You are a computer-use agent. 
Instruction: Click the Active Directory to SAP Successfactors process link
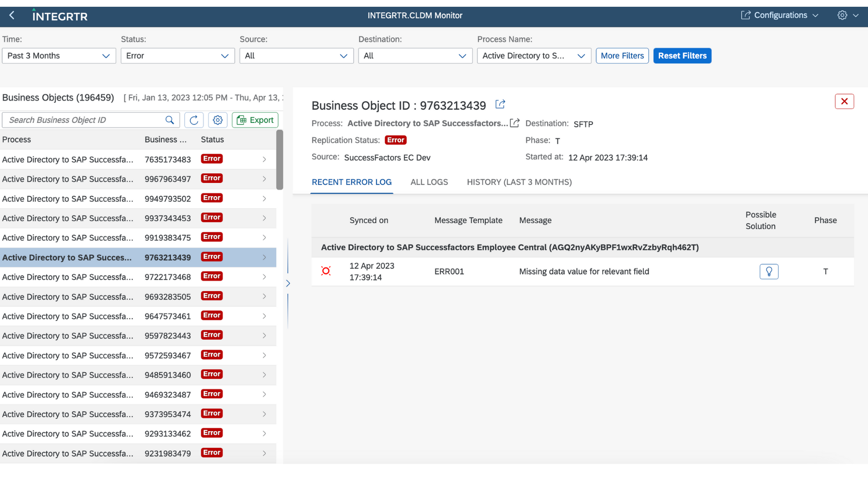point(428,123)
